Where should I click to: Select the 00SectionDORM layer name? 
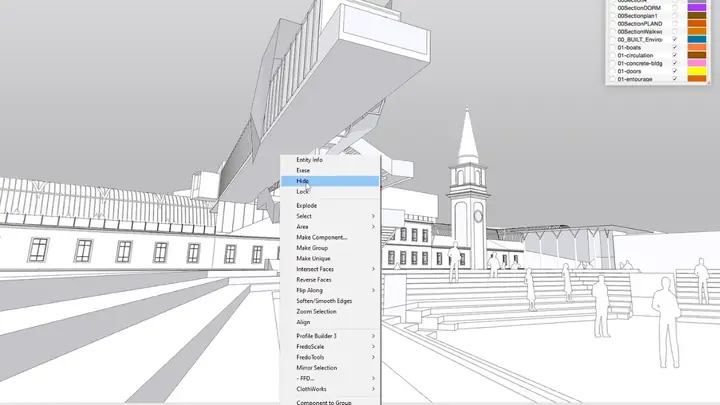point(639,8)
